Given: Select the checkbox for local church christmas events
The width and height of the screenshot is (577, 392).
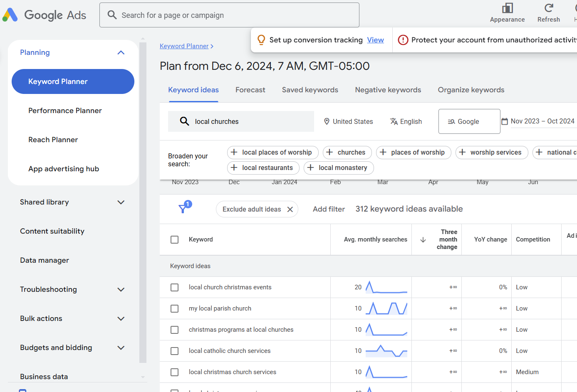Looking at the screenshot, I should pyautogui.click(x=174, y=287).
